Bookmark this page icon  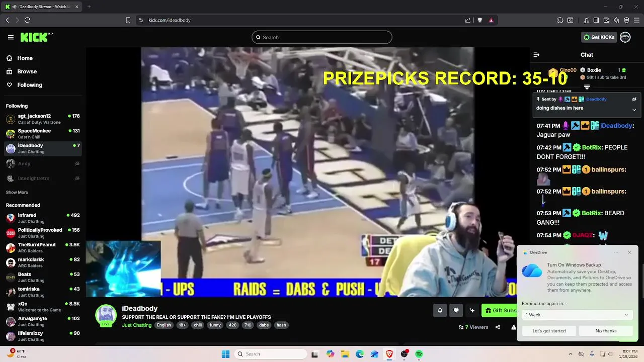[x=128, y=20]
